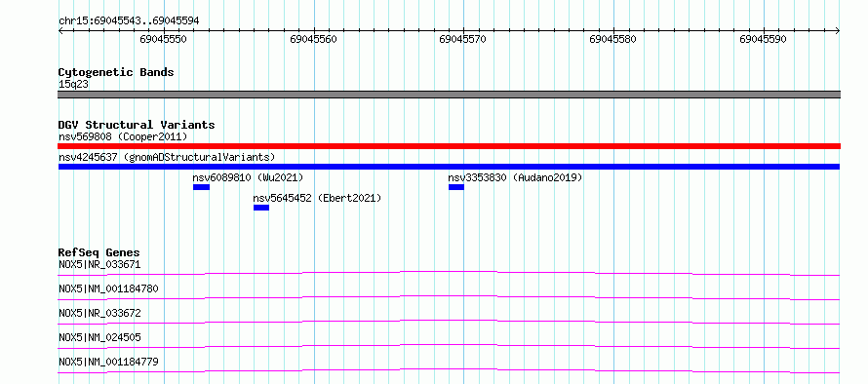Click ruler position label 69045560
The height and width of the screenshot is (384, 868).
coord(313,39)
